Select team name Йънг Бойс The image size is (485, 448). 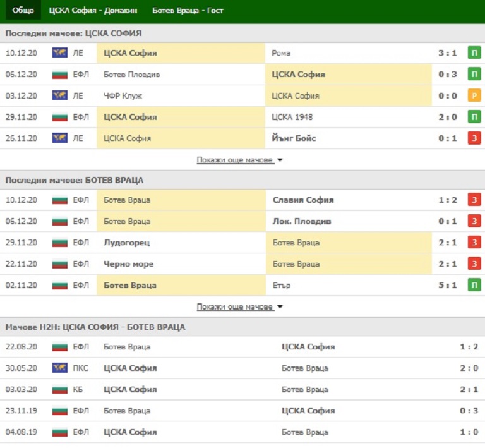294,138
